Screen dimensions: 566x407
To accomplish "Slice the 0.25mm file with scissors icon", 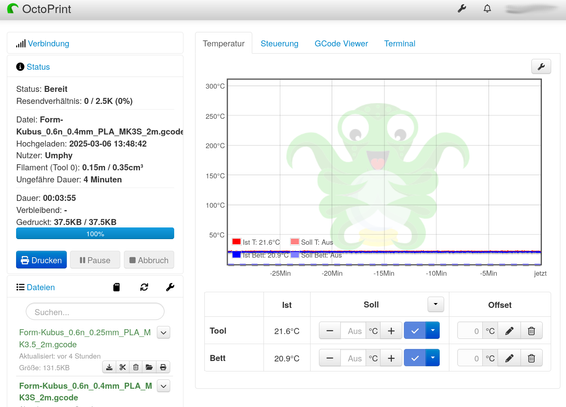I will (x=123, y=367).
